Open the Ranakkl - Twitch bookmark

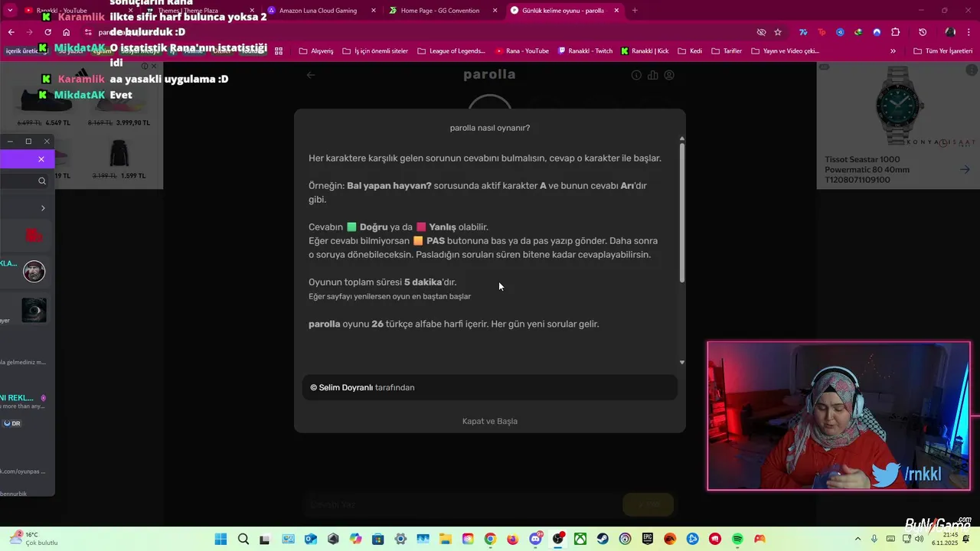(586, 51)
